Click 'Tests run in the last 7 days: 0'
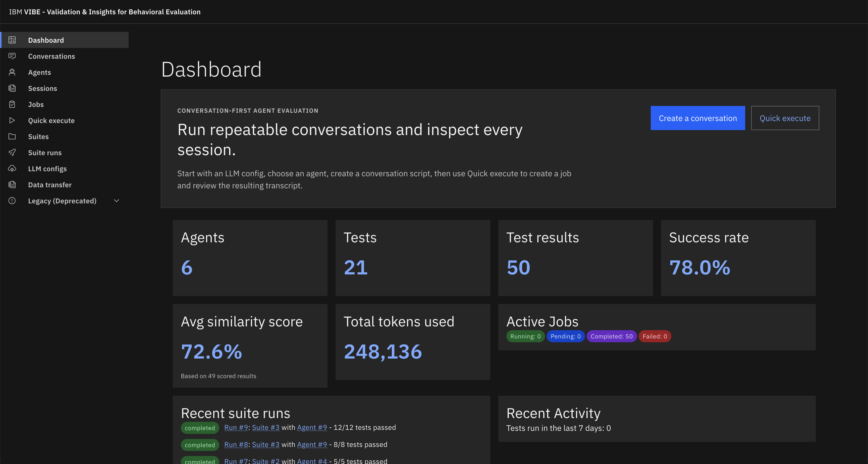 558,428
